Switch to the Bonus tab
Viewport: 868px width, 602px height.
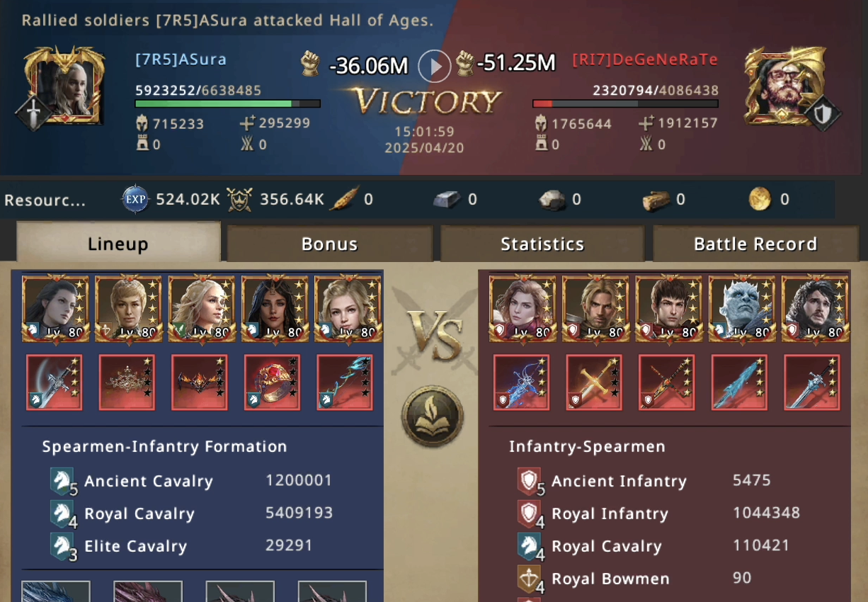329,244
